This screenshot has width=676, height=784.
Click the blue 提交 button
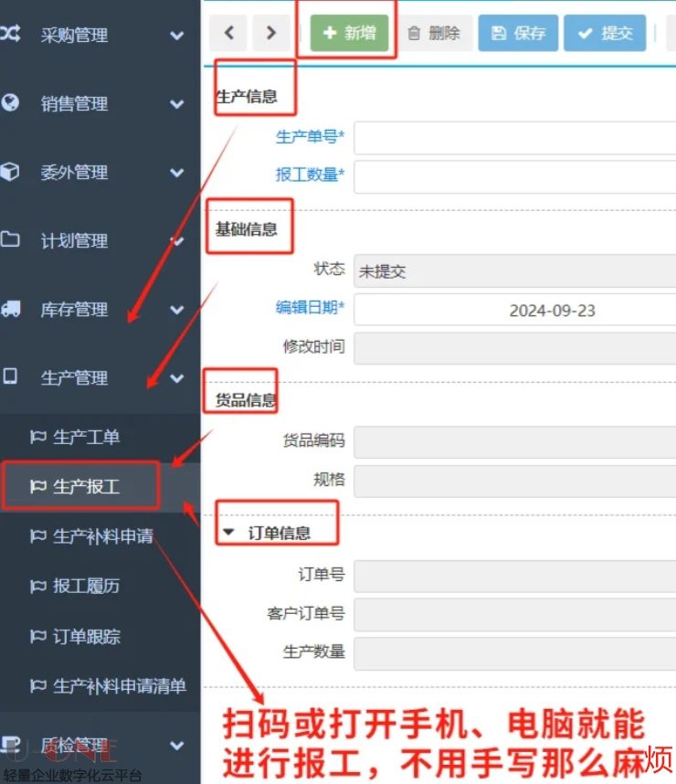(x=605, y=33)
